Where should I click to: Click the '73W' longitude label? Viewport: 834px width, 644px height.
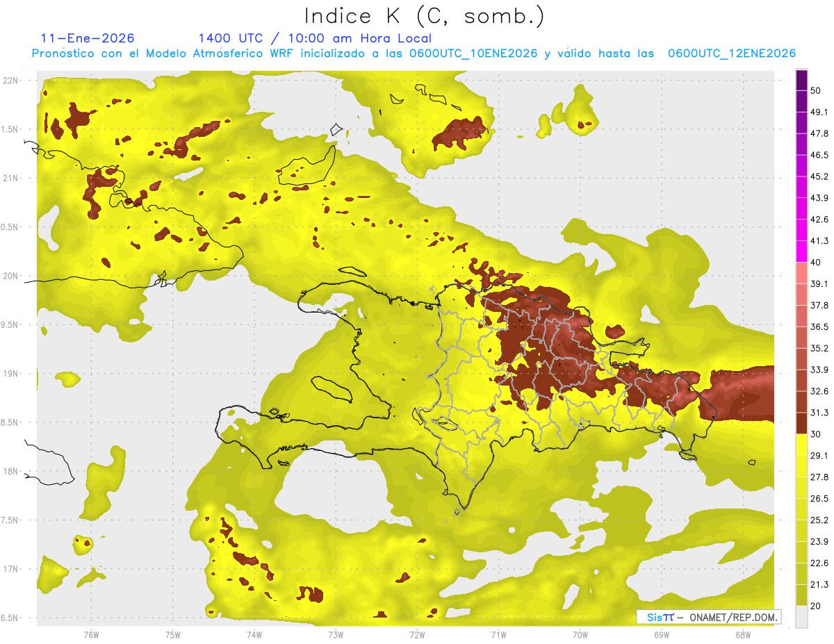coord(336,635)
